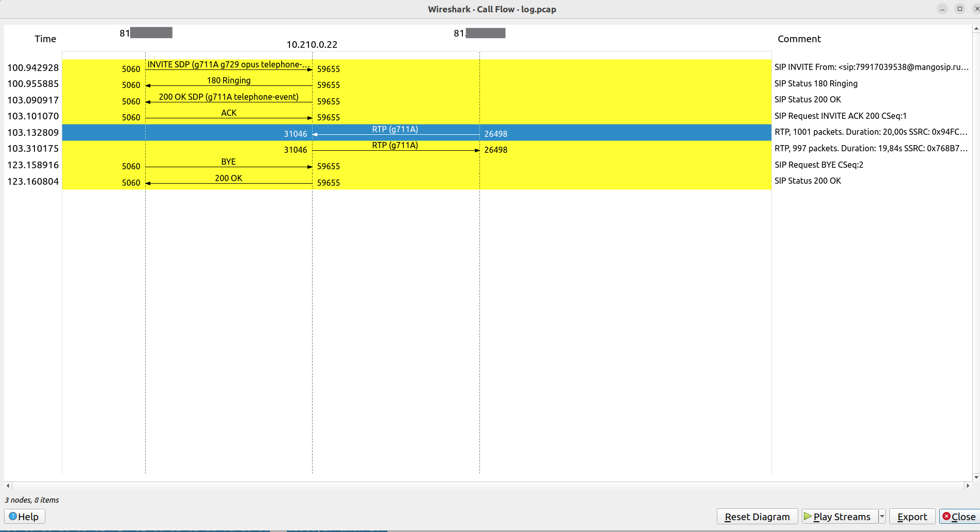Click the vertical scrollbar up arrow
Image resolution: width=980 pixels, height=532 pixels.
pos(976,29)
